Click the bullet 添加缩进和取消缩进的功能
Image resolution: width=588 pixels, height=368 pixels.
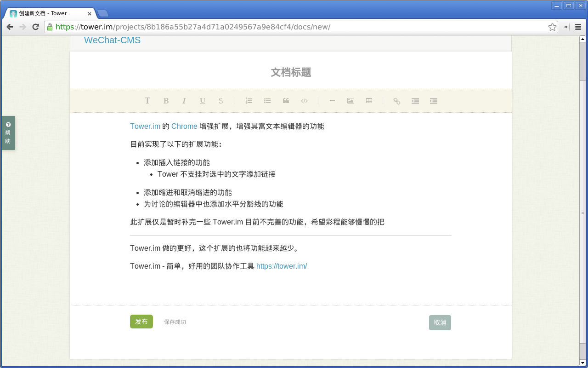188,192
